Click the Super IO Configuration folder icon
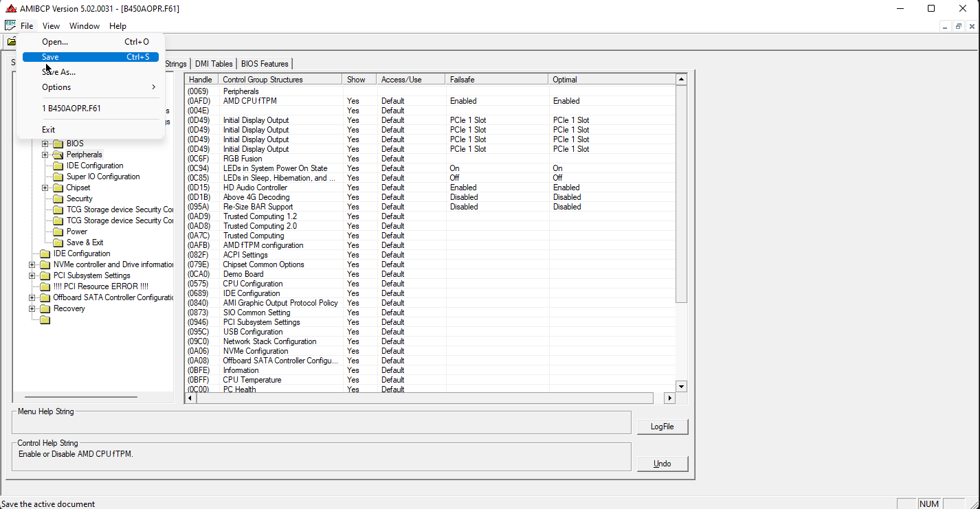Viewport: 980px width, 509px height. pos(58,177)
